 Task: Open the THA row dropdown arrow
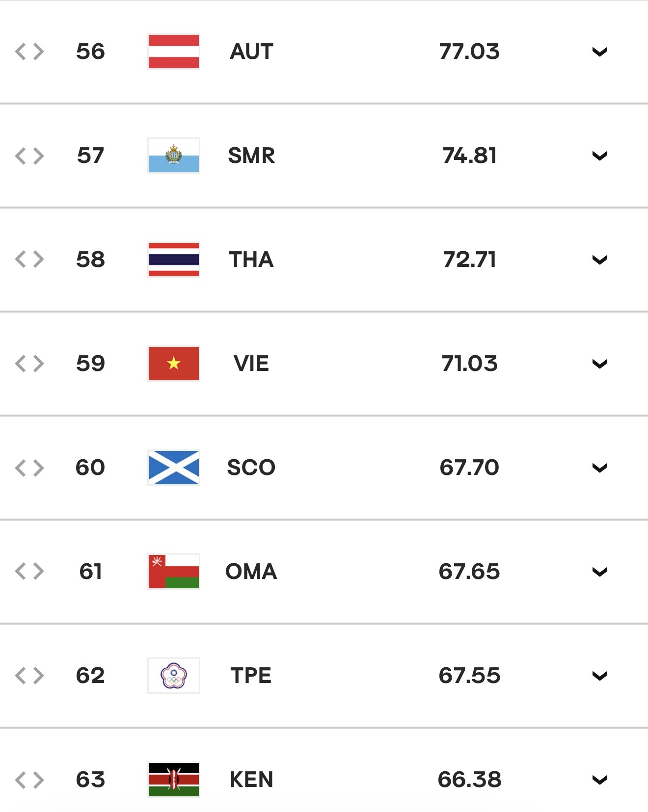pyautogui.click(x=600, y=260)
